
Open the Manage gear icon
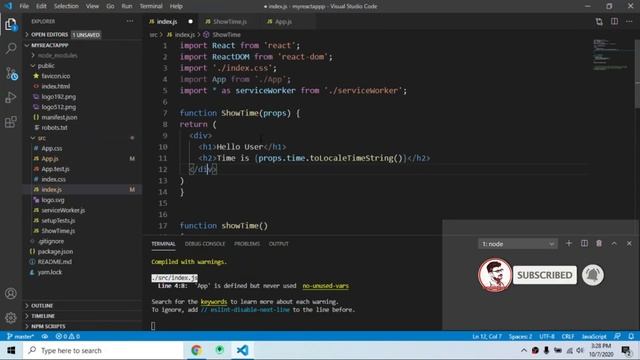point(11,317)
